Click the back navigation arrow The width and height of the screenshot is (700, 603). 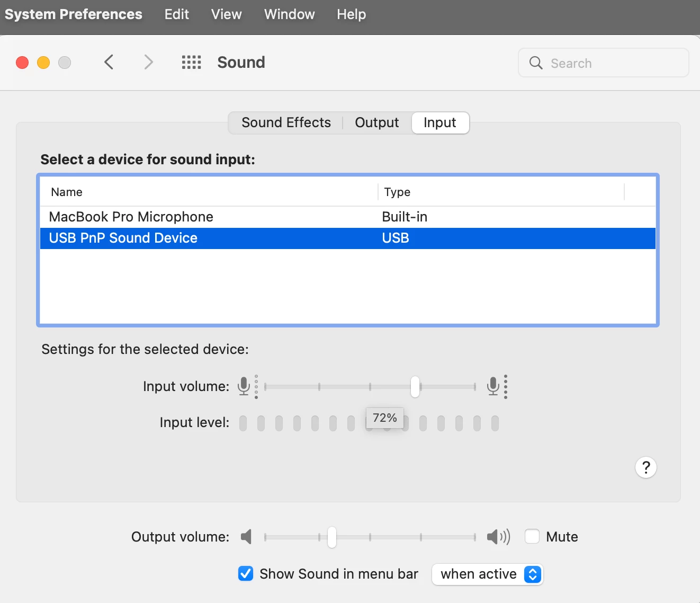[109, 63]
